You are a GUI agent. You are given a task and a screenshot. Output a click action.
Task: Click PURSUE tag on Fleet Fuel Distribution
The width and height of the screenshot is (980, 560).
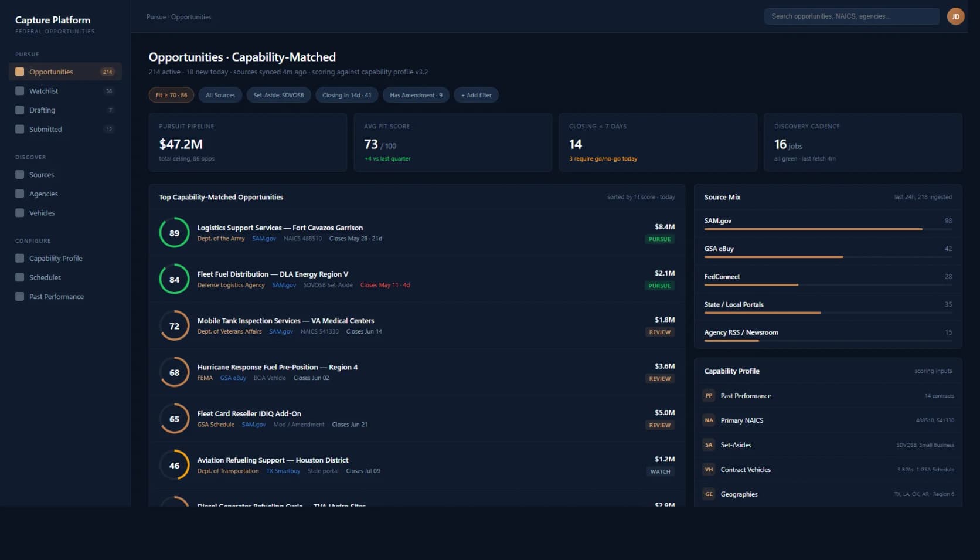point(659,286)
